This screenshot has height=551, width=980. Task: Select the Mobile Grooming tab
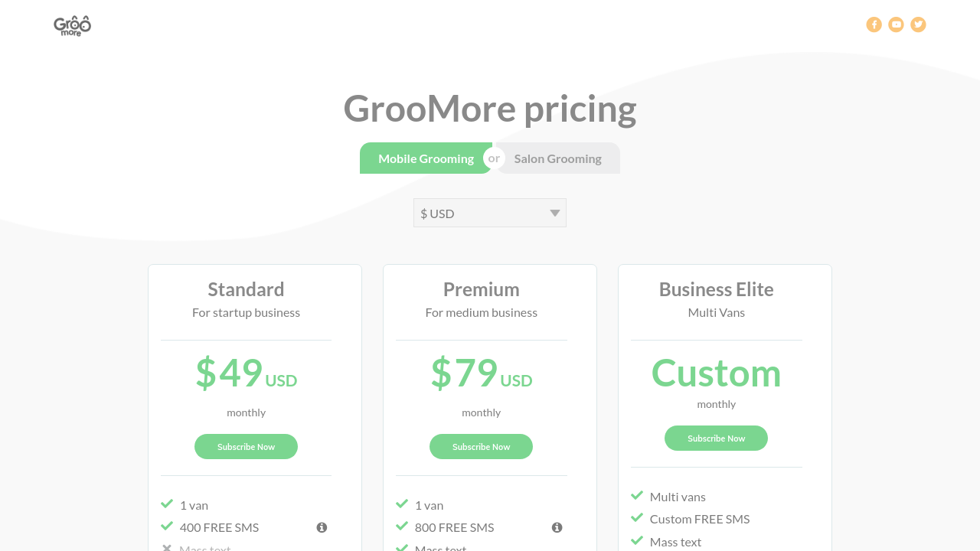pos(426,158)
